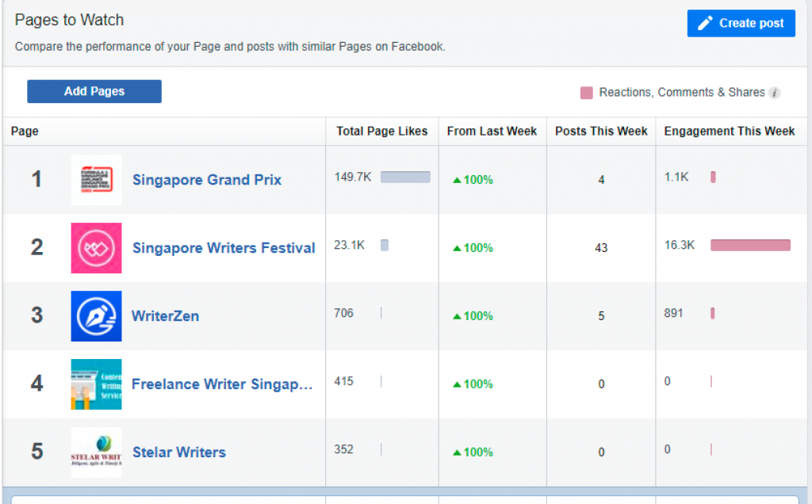Click the Total Page Likes column header
The width and height of the screenshot is (812, 504).
[x=381, y=132]
